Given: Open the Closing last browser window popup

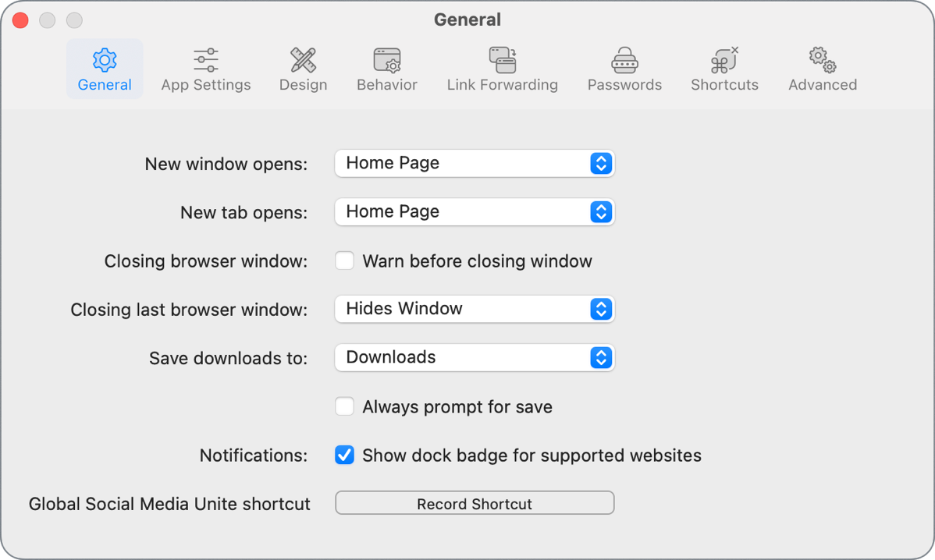Looking at the screenshot, I should 475,309.
